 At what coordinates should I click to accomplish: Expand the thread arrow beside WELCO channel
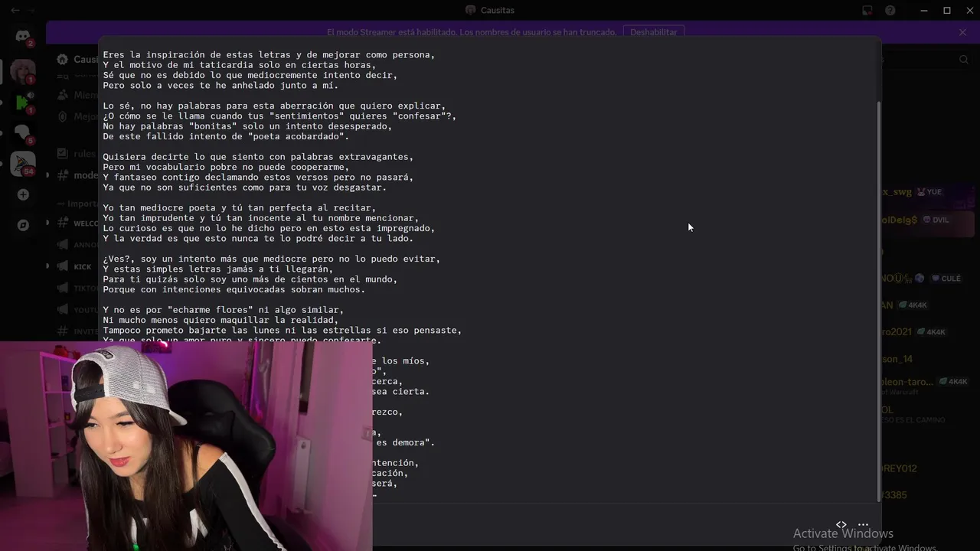coord(47,223)
